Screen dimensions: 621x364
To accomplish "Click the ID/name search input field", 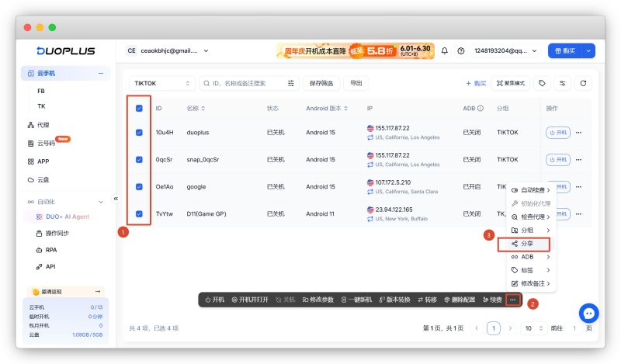I will pyautogui.click(x=244, y=83).
